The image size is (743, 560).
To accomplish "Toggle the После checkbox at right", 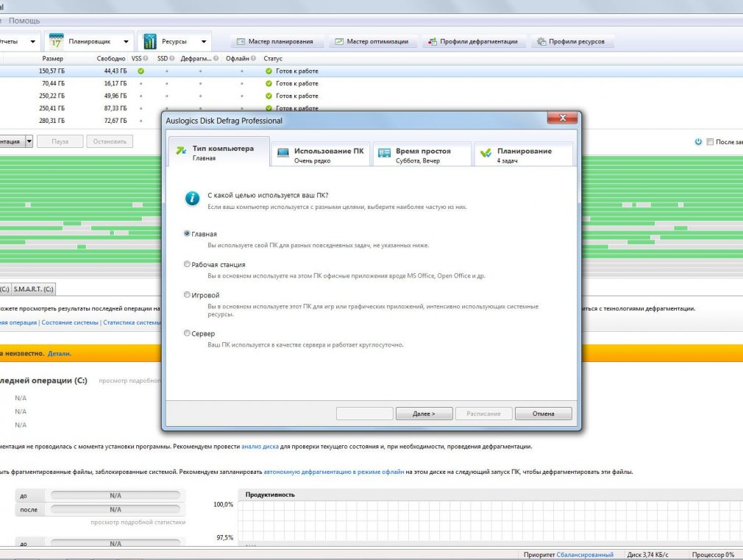I will (710, 142).
